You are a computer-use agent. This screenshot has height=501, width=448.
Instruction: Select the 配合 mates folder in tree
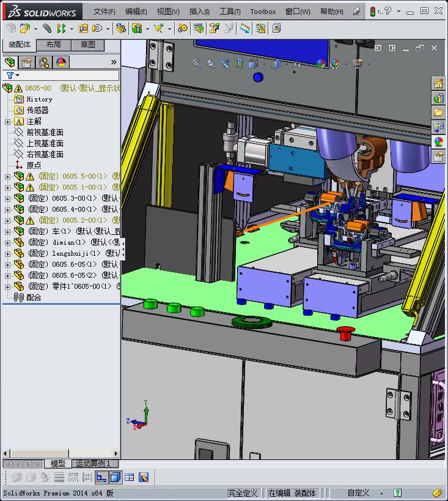click(34, 297)
